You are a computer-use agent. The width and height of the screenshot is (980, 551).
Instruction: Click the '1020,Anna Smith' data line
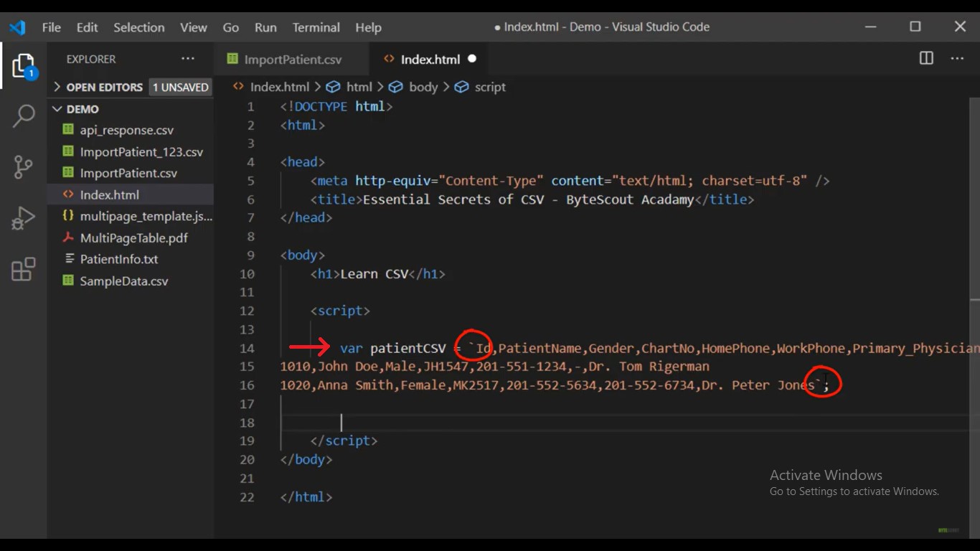click(555, 385)
